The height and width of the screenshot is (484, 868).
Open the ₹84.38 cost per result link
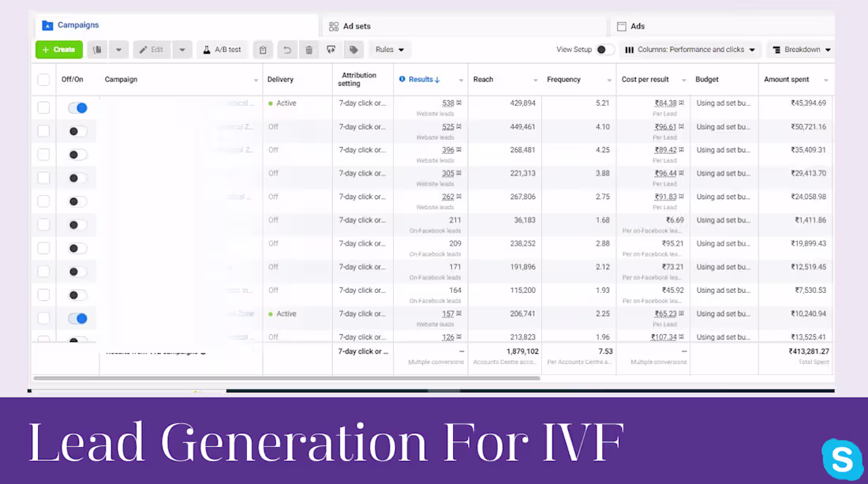[665, 103]
